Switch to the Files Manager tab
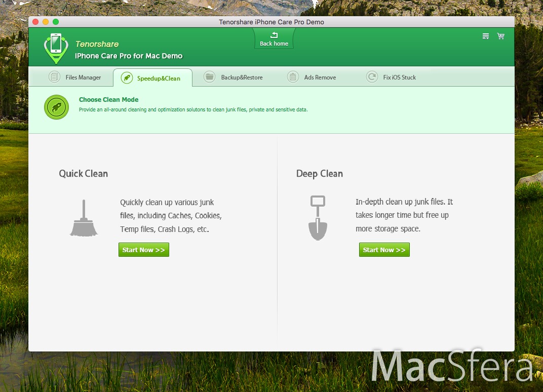 click(x=75, y=77)
